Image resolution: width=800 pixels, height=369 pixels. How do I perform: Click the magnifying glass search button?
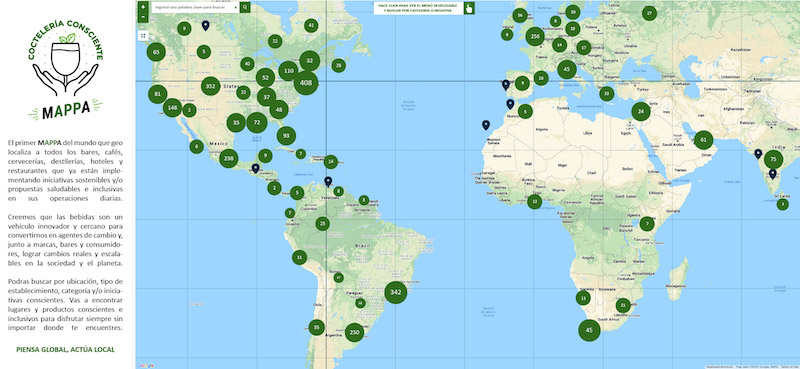click(245, 8)
